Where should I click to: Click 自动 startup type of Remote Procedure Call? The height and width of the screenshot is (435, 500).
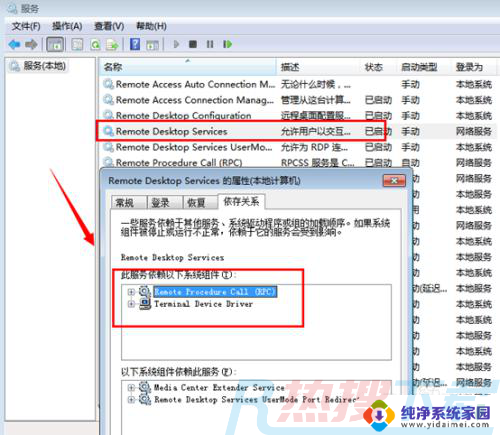(x=410, y=163)
